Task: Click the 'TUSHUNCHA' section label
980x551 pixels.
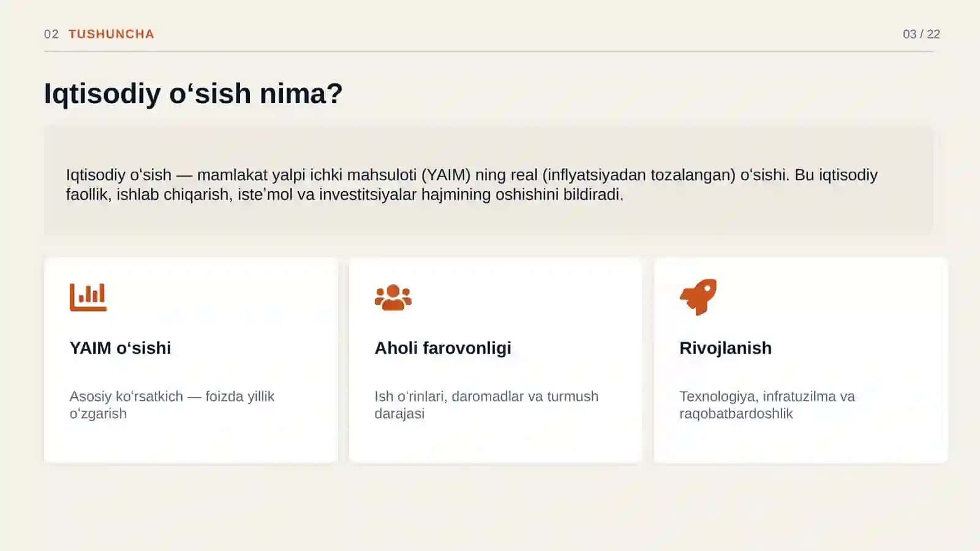Action: click(111, 34)
